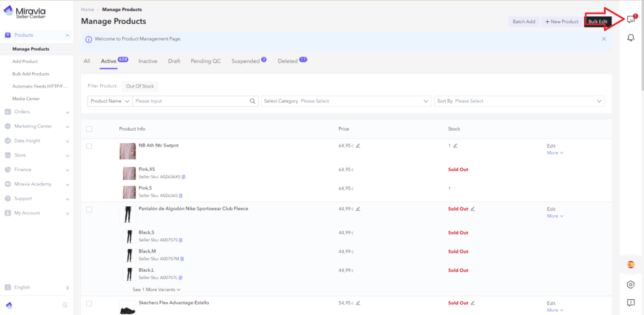Switch to the Suspended tab
Viewport: 644px width, 315px height.
point(245,61)
